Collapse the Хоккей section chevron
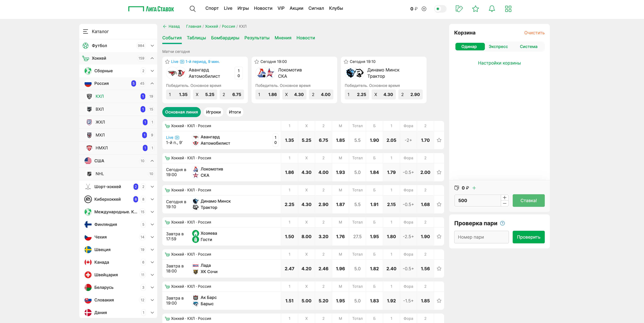Viewport: 644px width, 323px height. pos(152,58)
